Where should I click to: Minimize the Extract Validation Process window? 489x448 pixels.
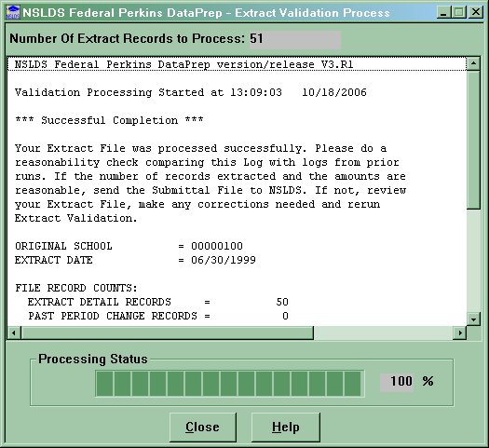pyautogui.click(x=443, y=12)
